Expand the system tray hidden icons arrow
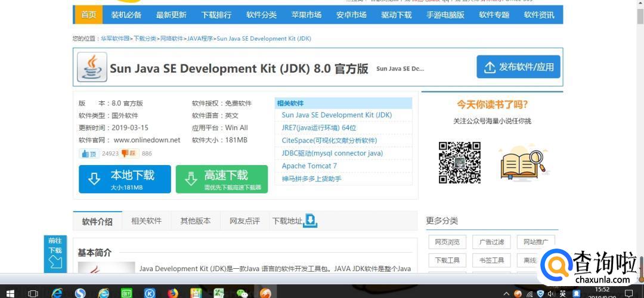The height and width of the screenshot is (298, 644). [x=506, y=293]
